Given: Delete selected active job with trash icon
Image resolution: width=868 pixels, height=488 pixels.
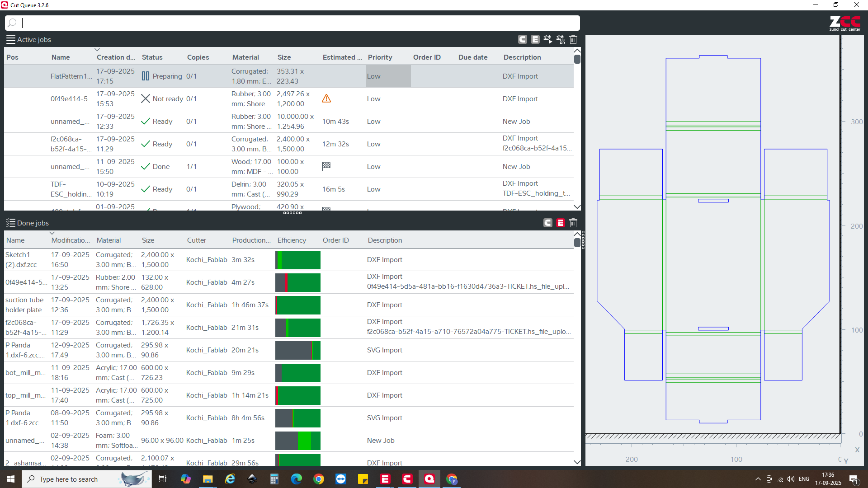Looking at the screenshot, I should [573, 39].
